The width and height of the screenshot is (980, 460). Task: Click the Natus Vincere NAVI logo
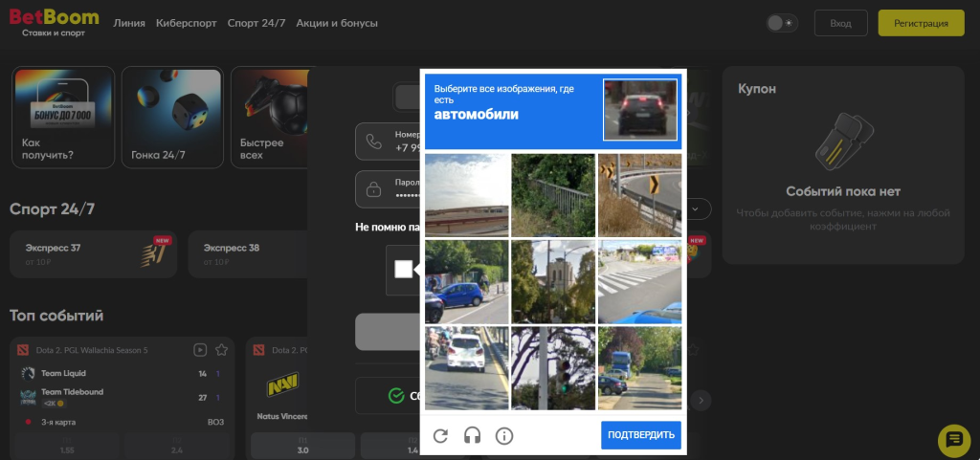pyautogui.click(x=282, y=384)
